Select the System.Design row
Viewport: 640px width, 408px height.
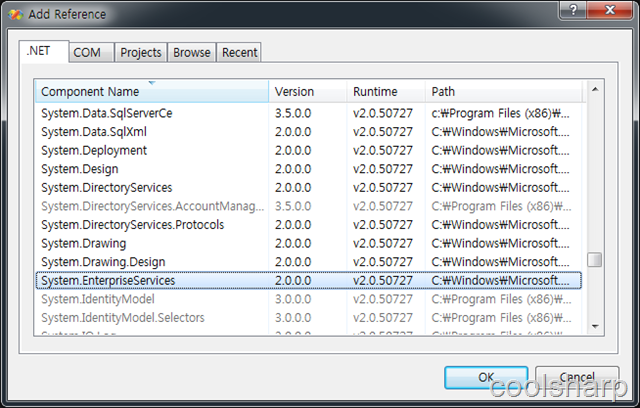pyautogui.click(x=309, y=169)
